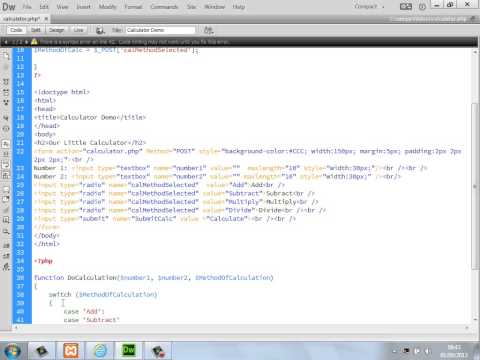Click the Collapse Selection icon in coding toolbar

[x=6, y=92]
